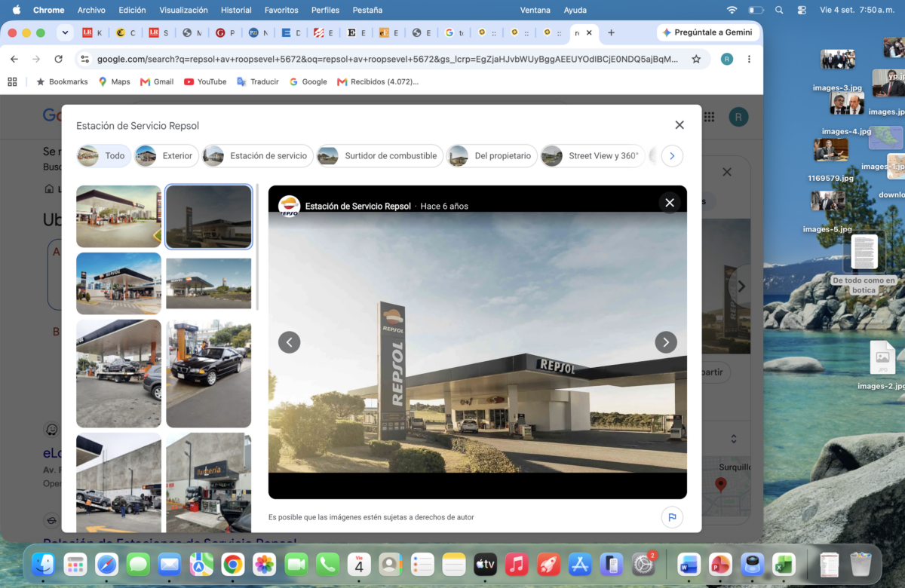Open Traducir bookmark
Viewport: 905px width, 588px height.
[x=258, y=81]
